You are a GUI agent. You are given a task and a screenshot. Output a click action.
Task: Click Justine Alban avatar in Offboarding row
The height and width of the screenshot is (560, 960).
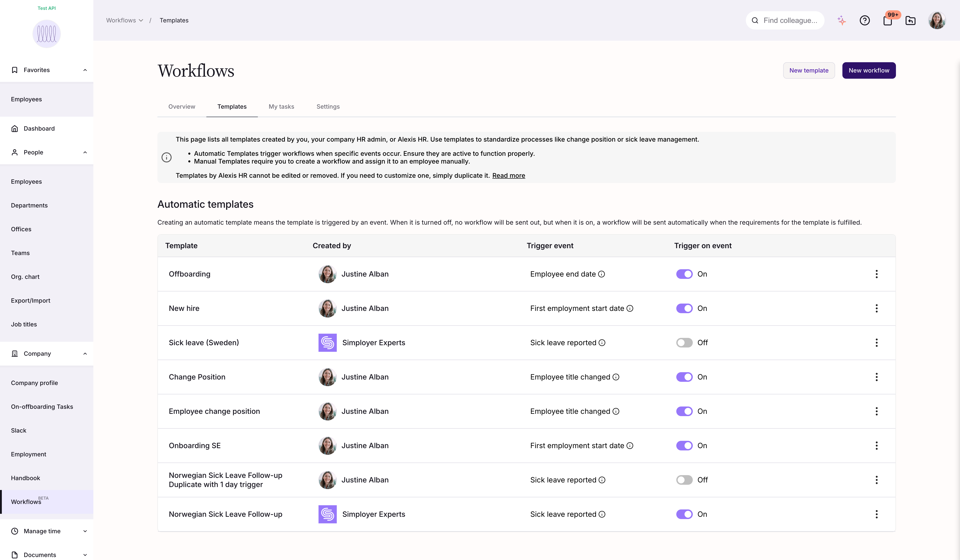[x=328, y=274]
